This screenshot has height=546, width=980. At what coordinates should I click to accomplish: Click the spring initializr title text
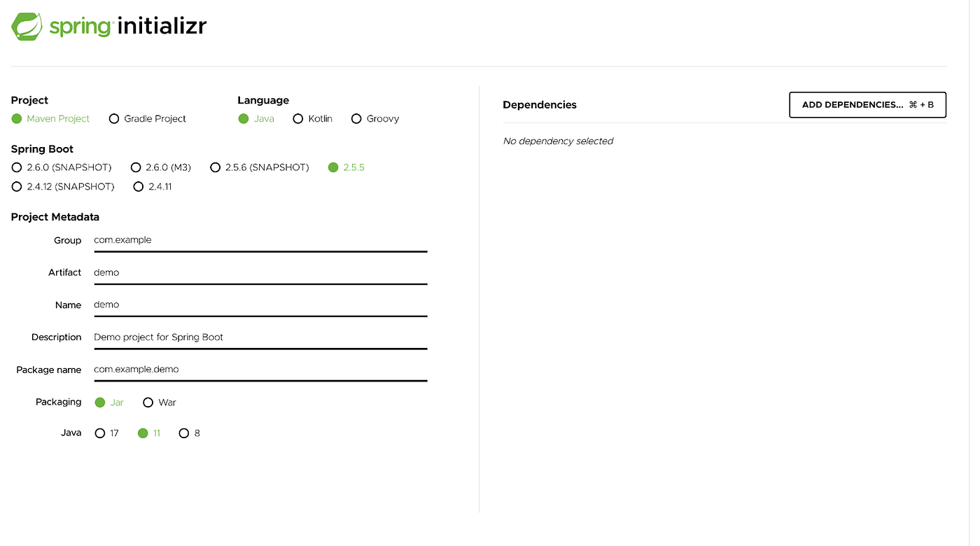tap(127, 27)
